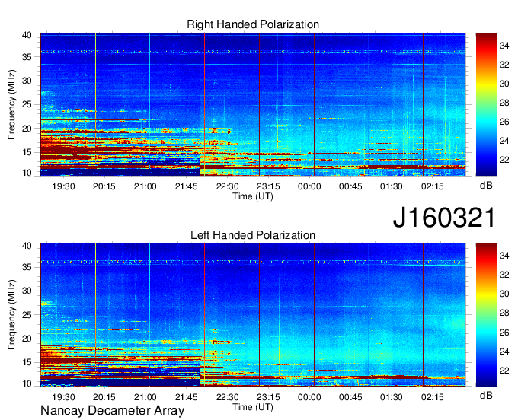Click "00:45" tick on Right Handed time axis

pos(350,186)
